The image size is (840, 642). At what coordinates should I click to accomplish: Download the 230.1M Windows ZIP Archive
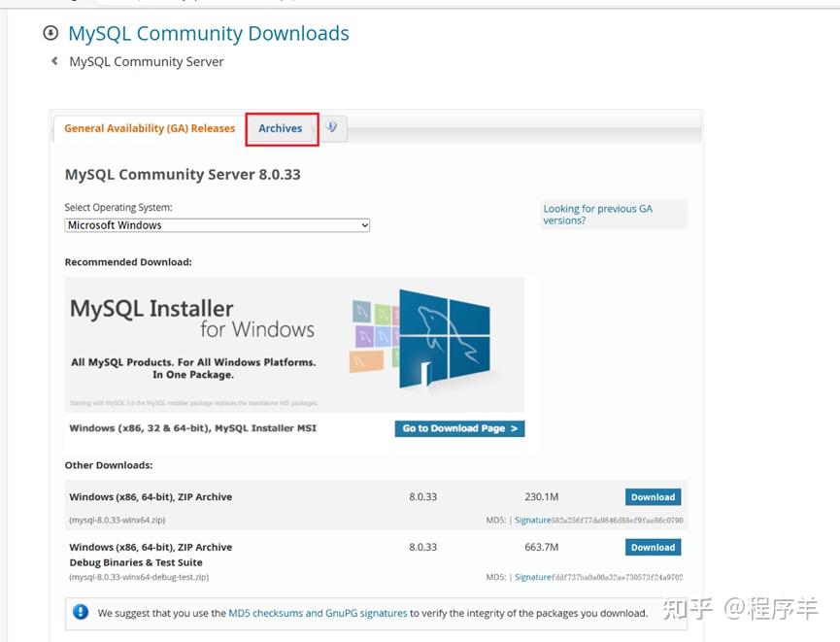(653, 496)
